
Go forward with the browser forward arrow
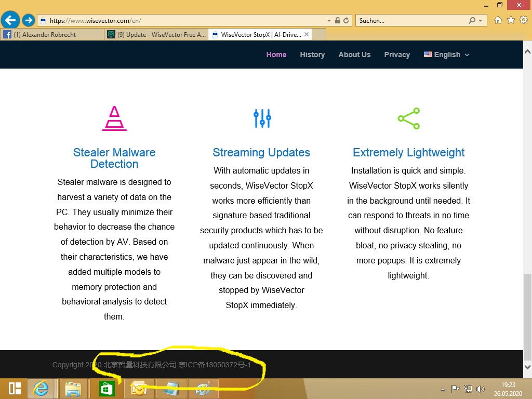[x=29, y=20]
